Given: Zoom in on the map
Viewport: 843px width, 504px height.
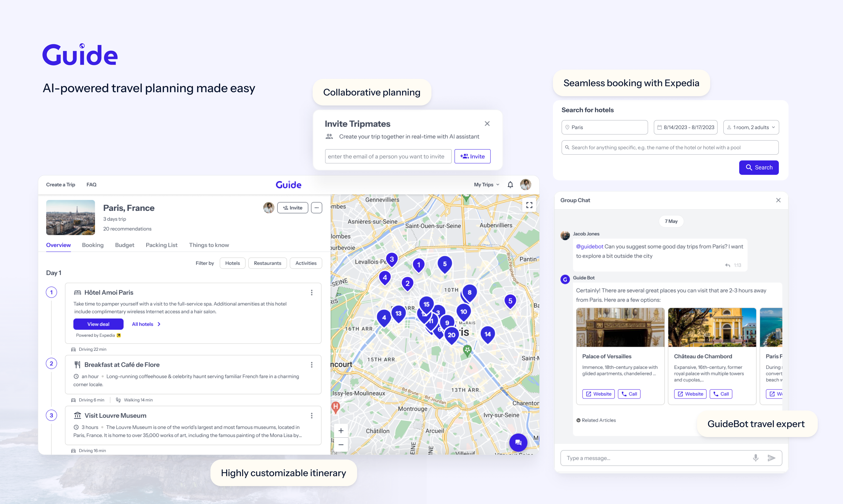Looking at the screenshot, I should pos(341,431).
